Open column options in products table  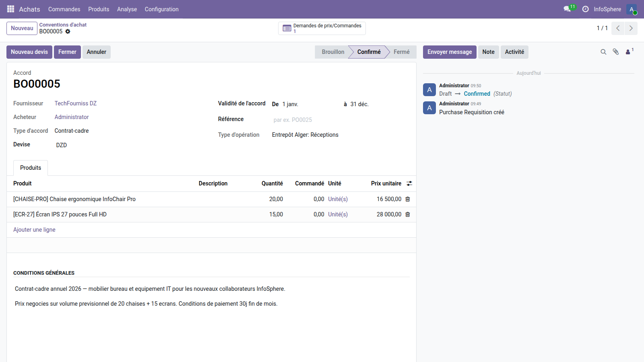[x=409, y=183]
